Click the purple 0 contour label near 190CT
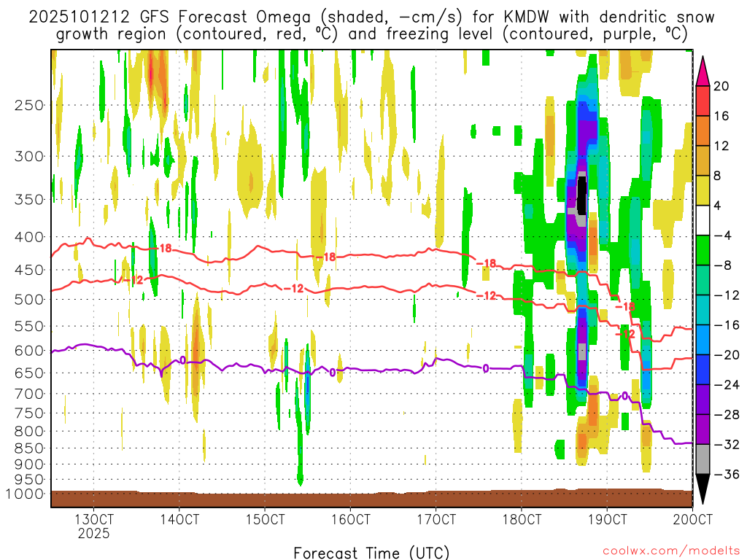The image size is (747, 560). tap(624, 396)
